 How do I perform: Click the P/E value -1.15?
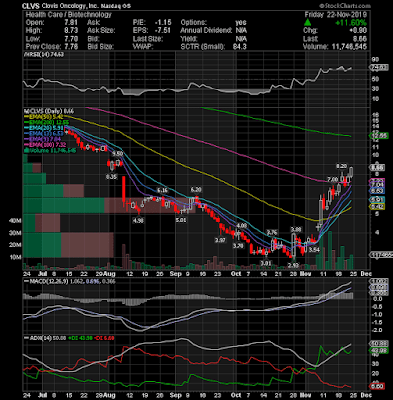point(163,23)
